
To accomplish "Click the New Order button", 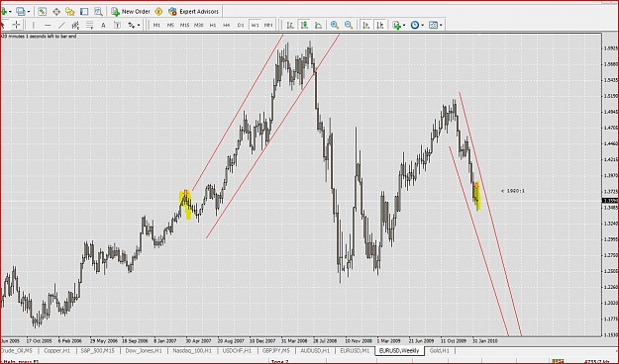I will click(x=131, y=12).
